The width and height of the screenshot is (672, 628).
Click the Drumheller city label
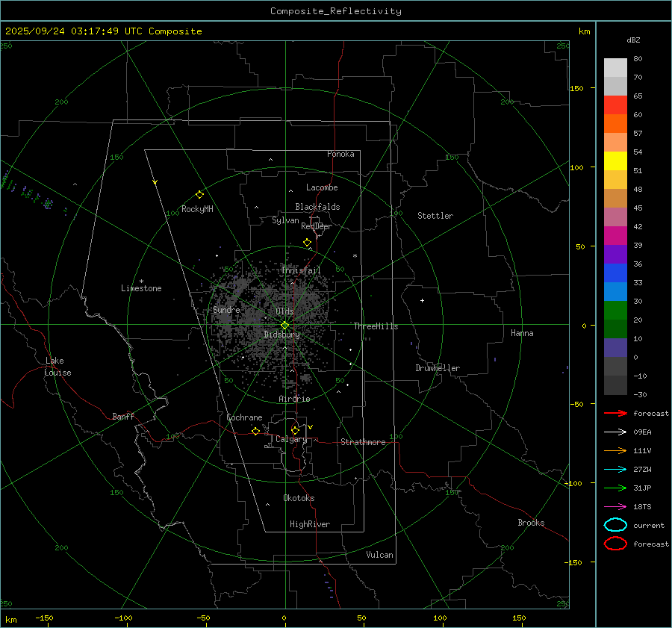[x=438, y=368]
